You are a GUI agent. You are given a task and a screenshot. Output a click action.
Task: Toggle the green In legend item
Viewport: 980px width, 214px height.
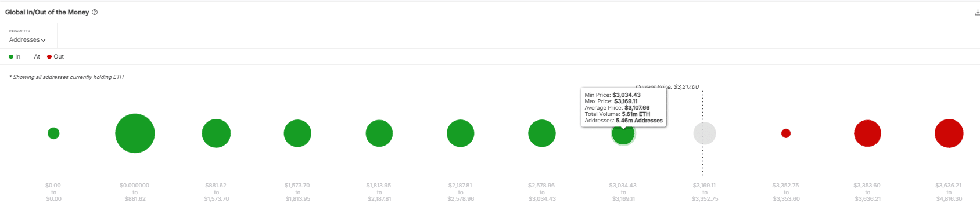click(15, 57)
